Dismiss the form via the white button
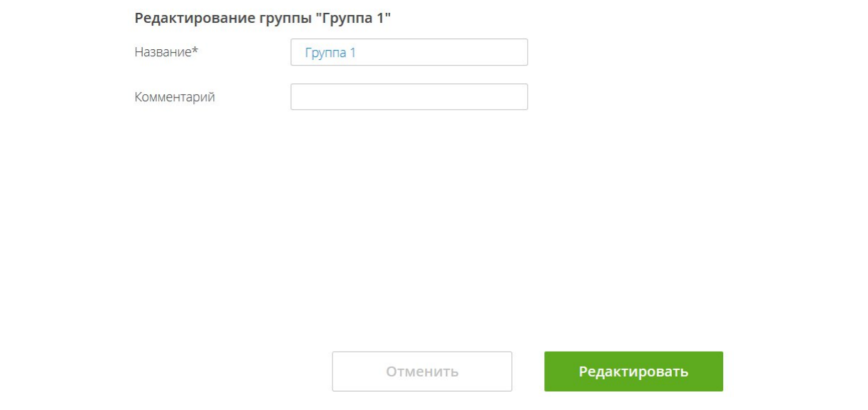This screenshot has height=410, width=868. tap(422, 371)
